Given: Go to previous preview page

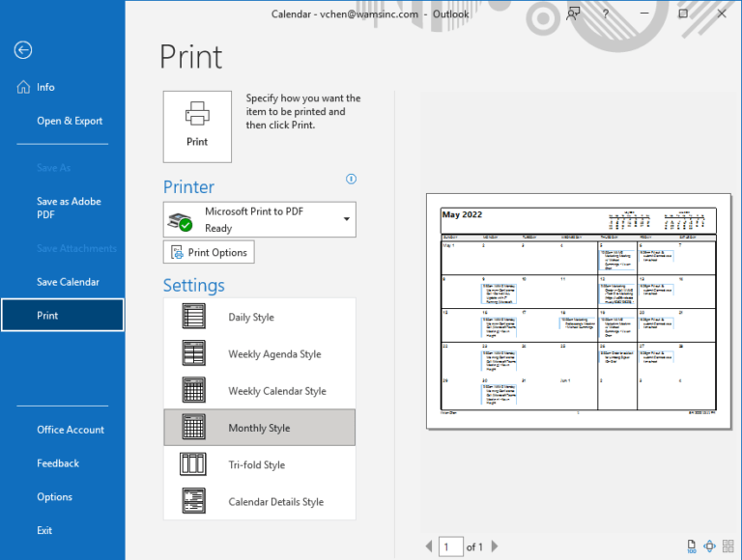Looking at the screenshot, I should click(x=429, y=546).
